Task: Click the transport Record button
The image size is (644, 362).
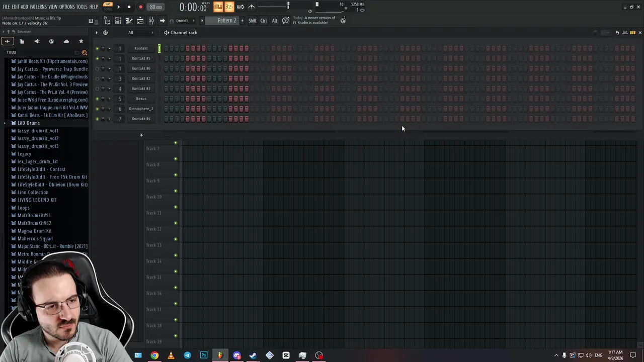Action: [140, 7]
